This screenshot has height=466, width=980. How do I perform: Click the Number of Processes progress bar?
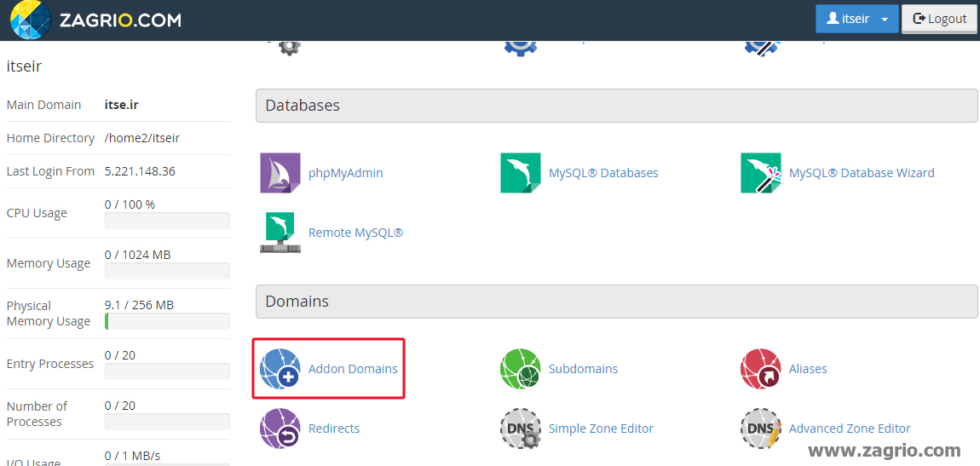click(x=168, y=422)
